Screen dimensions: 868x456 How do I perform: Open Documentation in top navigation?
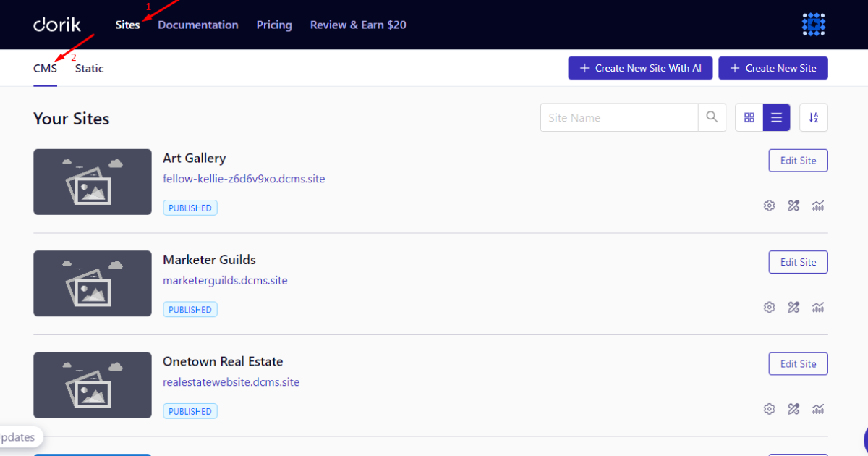pyautogui.click(x=198, y=25)
